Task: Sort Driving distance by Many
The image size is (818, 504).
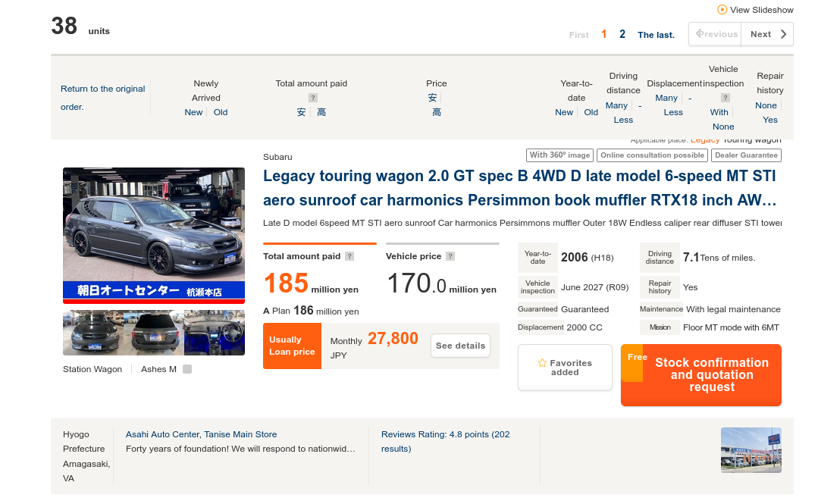Action: (x=616, y=105)
